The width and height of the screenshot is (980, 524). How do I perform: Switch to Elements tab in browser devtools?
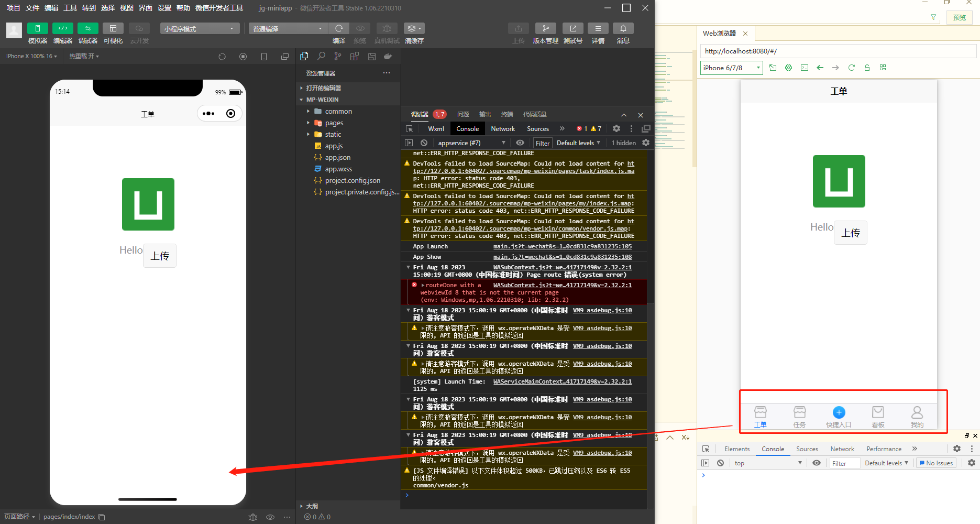[x=737, y=449]
